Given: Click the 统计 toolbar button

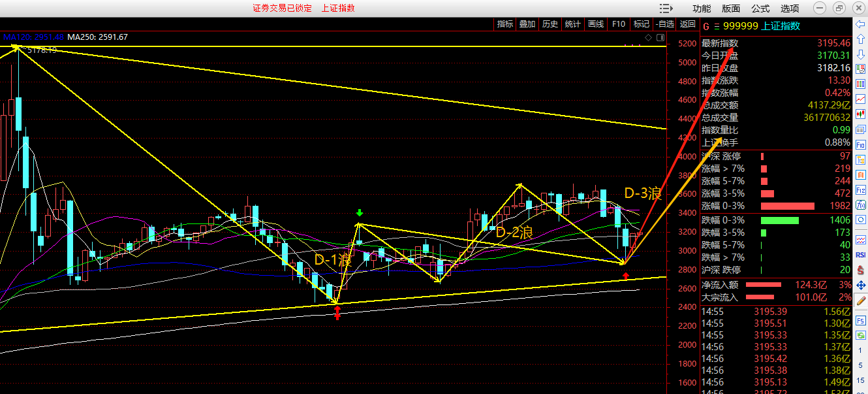Looking at the screenshot, I should [x=573, y=24].
